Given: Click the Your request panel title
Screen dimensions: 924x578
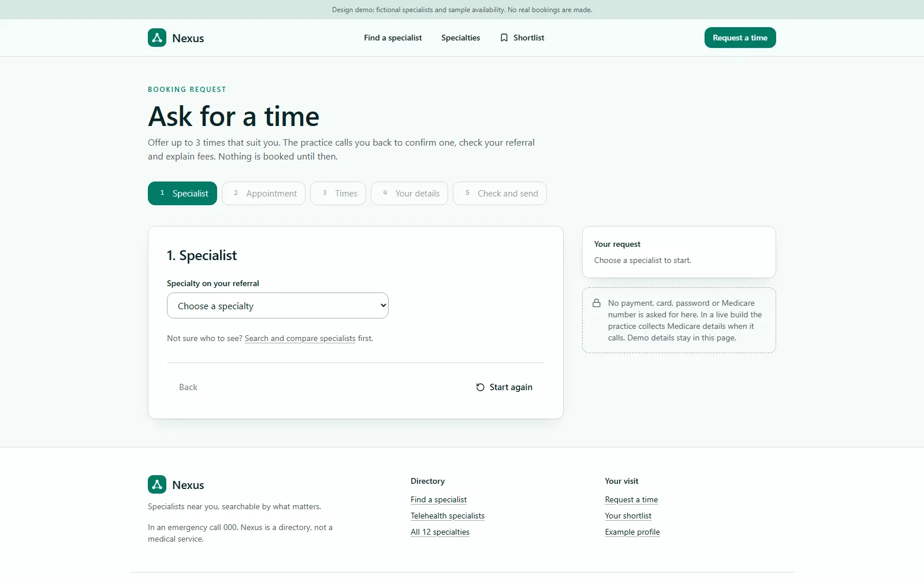Looking at the screenshot, I should 617,244.
